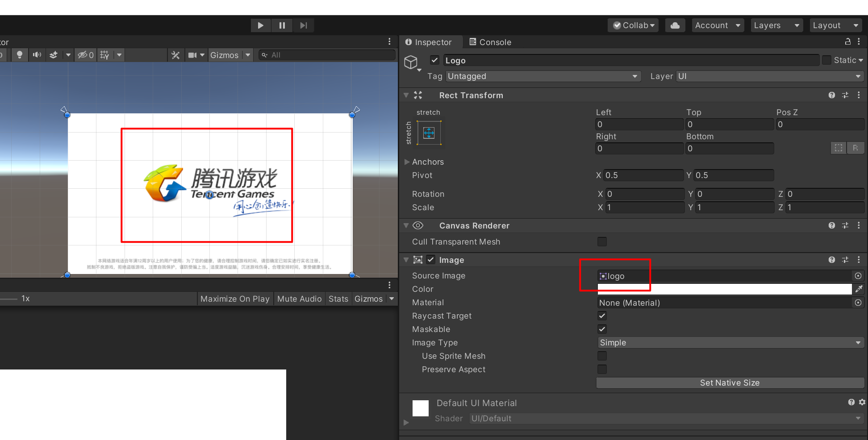Screen dimensions: 868x440
Task: Expand the Anchors section
Action: click(x=407, y=162)
